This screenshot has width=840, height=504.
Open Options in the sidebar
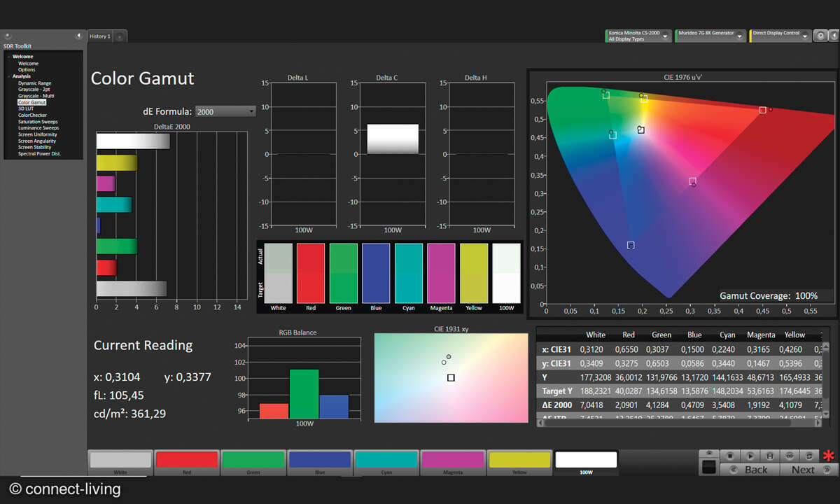27,70
